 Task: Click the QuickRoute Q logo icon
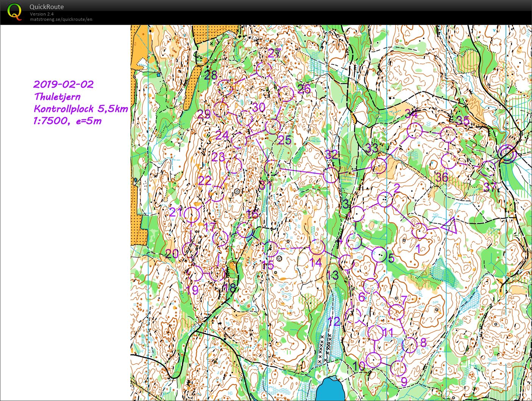tap(14, 11)
